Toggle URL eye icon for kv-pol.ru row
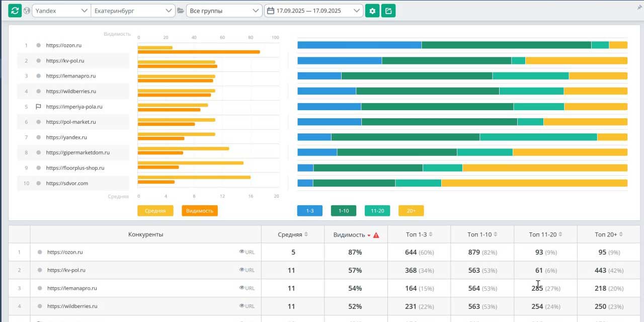Screen dimensions: 644x322 pos(242,270)
